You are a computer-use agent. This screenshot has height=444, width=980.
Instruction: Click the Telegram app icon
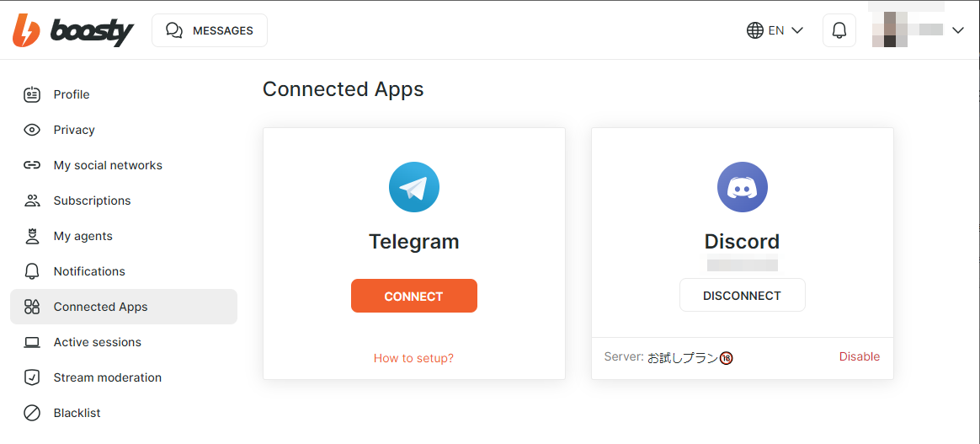(413, 187)
